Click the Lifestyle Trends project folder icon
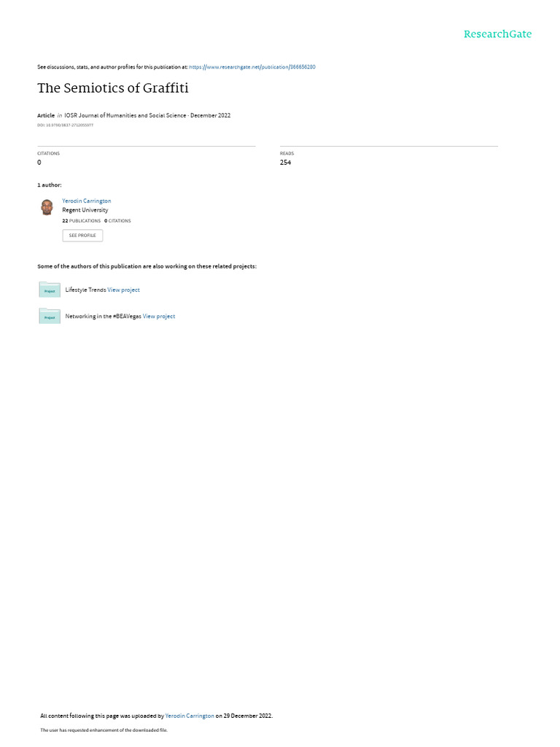The image size is (560, 747). coord(50,290)
